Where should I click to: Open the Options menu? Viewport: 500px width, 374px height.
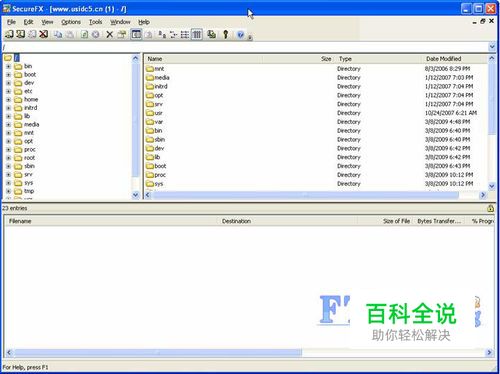click(71, 22)
